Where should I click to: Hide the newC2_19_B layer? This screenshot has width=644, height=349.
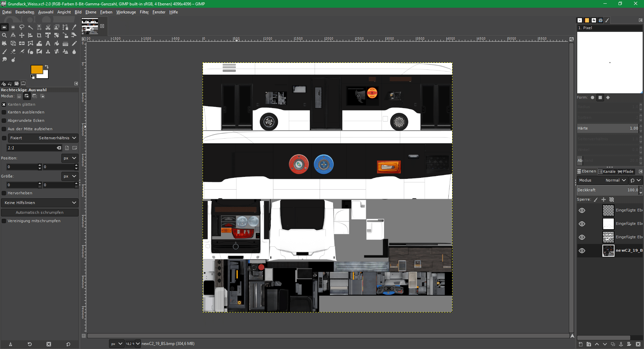tap(582, 251)
